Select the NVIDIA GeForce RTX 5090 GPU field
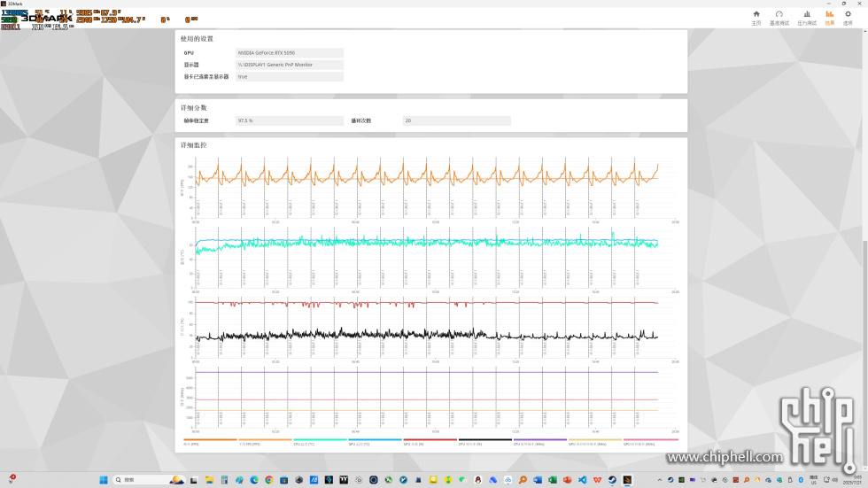Image resolution: width=868 pixels, height=488 pixels. (x=290, y=53)
